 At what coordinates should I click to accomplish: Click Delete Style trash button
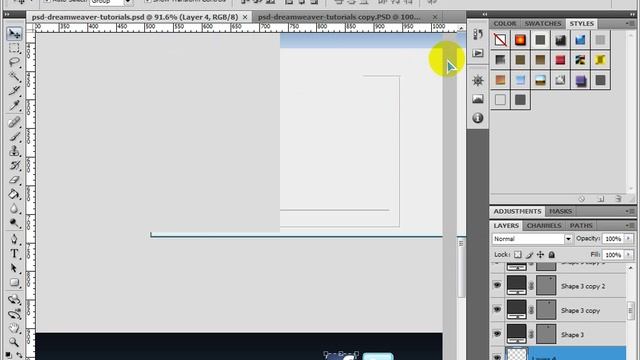(619, 199)
